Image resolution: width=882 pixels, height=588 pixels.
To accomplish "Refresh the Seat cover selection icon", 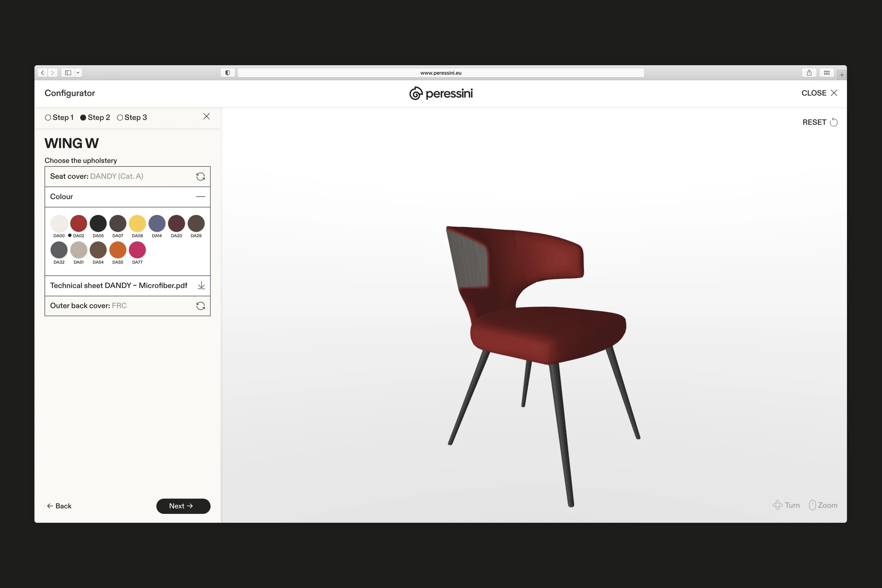I will (x=201, y=177).
